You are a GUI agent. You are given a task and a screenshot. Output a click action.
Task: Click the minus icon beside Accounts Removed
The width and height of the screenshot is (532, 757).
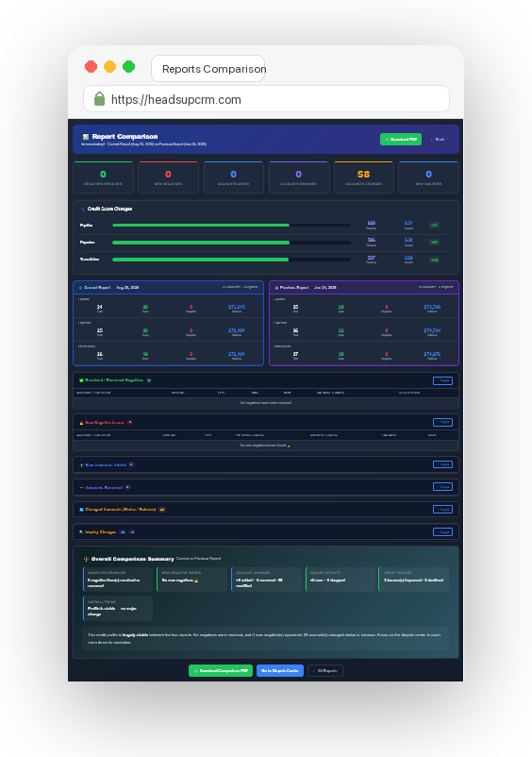click(81, 487)
